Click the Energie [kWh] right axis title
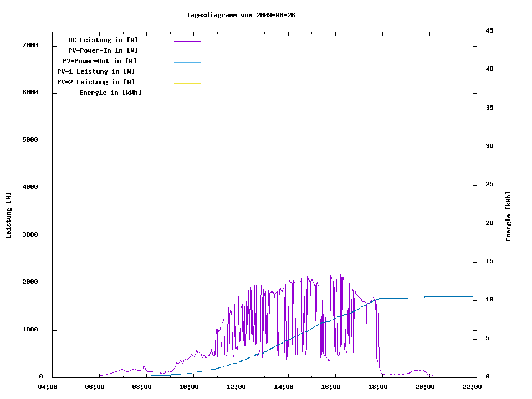Viewport: 532px width, 399px height. (x=508, y=216)
